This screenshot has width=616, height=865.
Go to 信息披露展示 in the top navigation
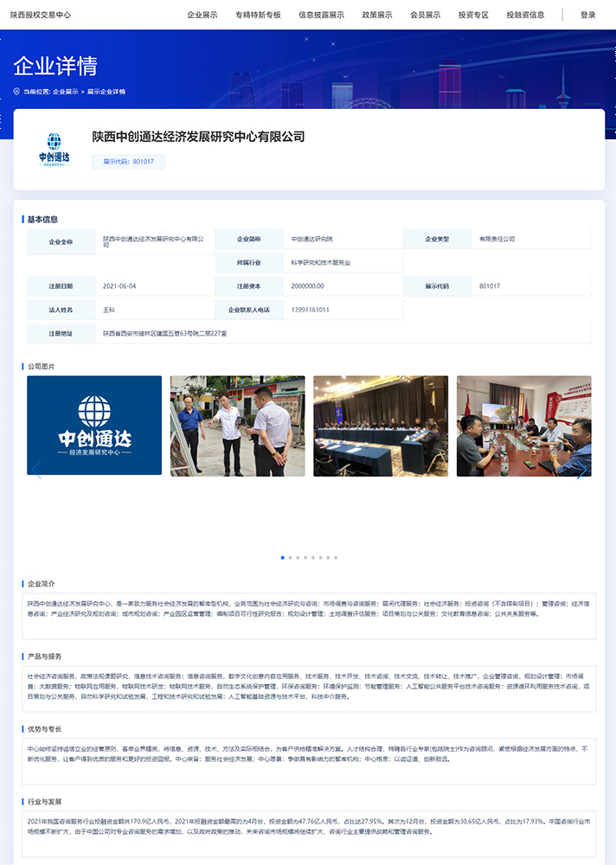click(x=321, y=15)
